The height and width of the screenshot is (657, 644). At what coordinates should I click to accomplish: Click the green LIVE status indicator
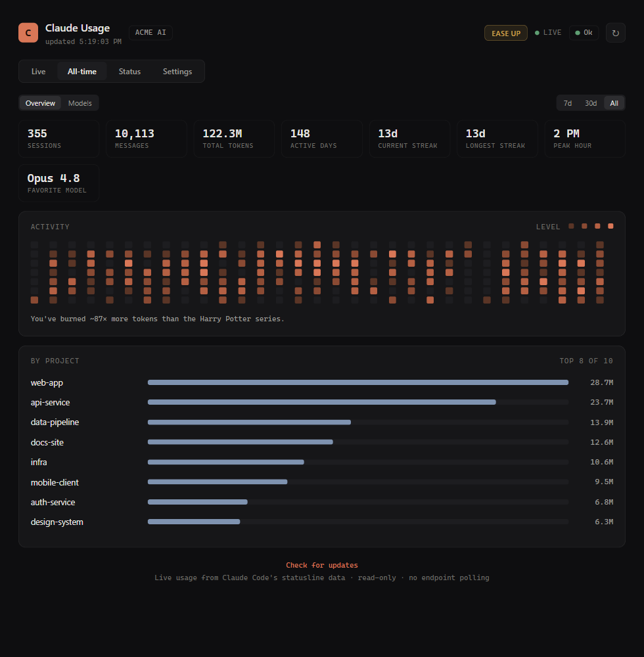pos(548,33)
